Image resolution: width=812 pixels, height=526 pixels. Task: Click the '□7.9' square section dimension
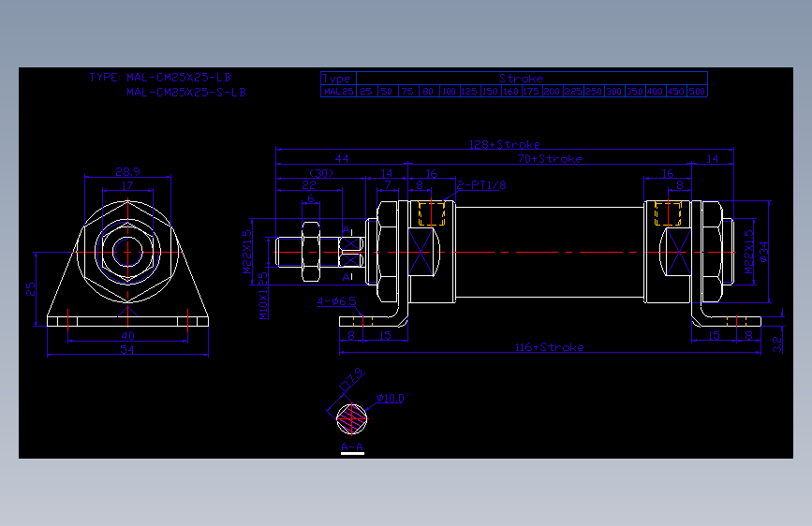pos(352,379)
